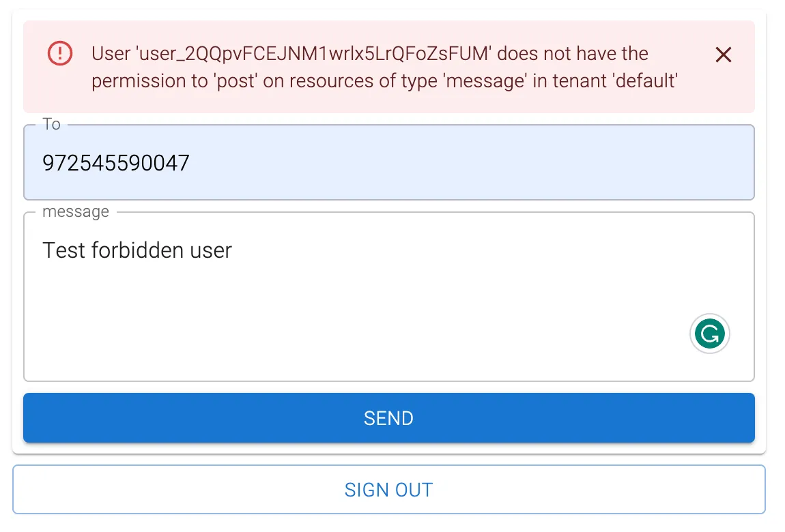Click the message field label
The width and height of the screenshot is (785, 532).
(x=75, y=211)
